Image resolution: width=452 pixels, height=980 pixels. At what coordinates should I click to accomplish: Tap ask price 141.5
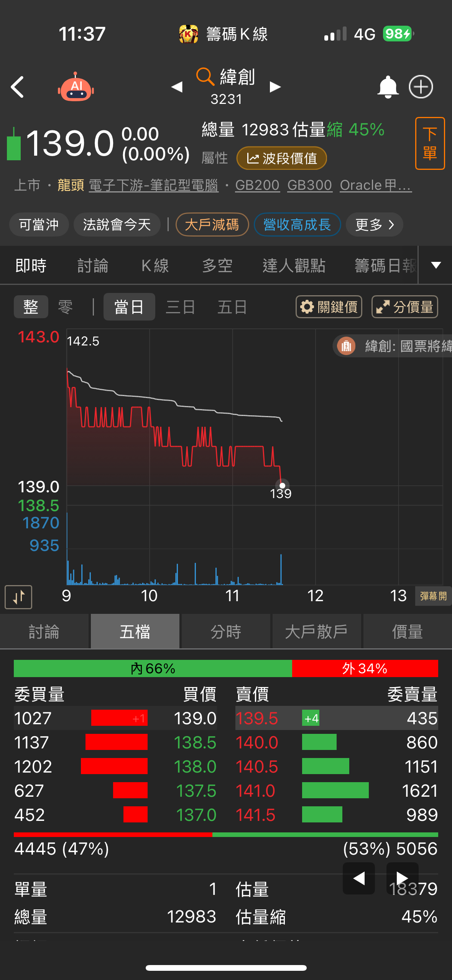[255, 815]
